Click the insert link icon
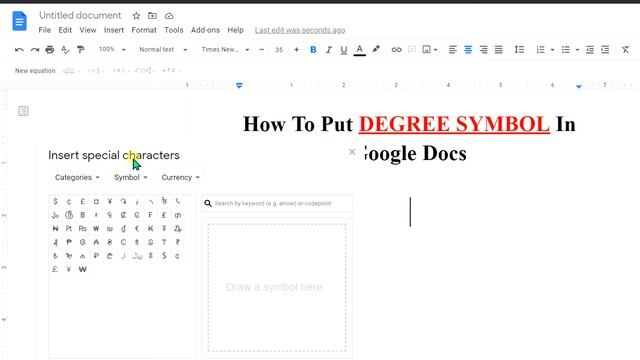Viewport: 640px width, 360px height. [396, 50]
